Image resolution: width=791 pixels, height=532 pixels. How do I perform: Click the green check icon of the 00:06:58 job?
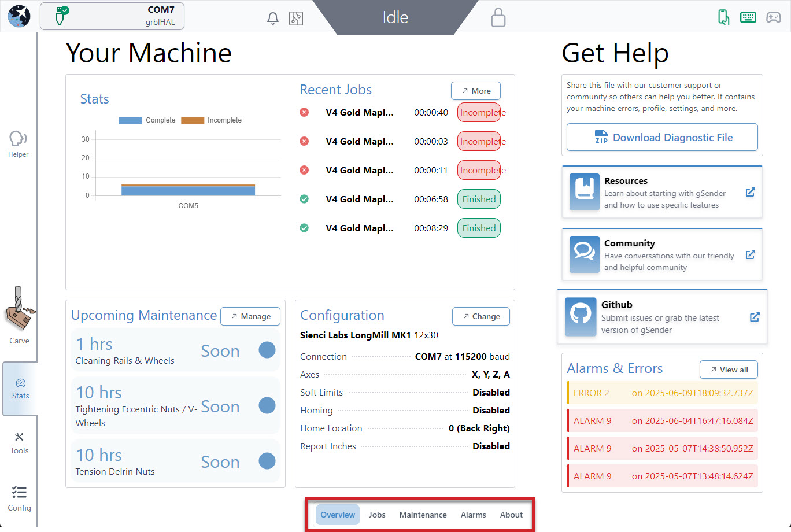[x=304, y=199]
